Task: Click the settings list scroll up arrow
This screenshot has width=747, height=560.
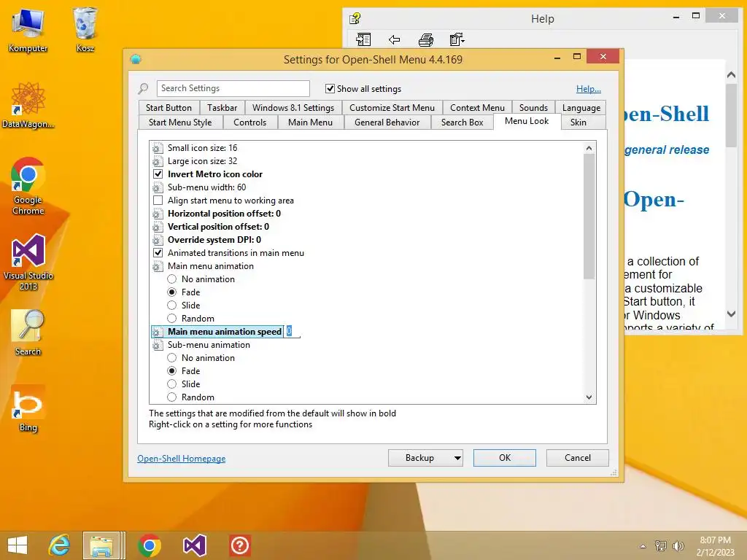Action: coord(589,148)
